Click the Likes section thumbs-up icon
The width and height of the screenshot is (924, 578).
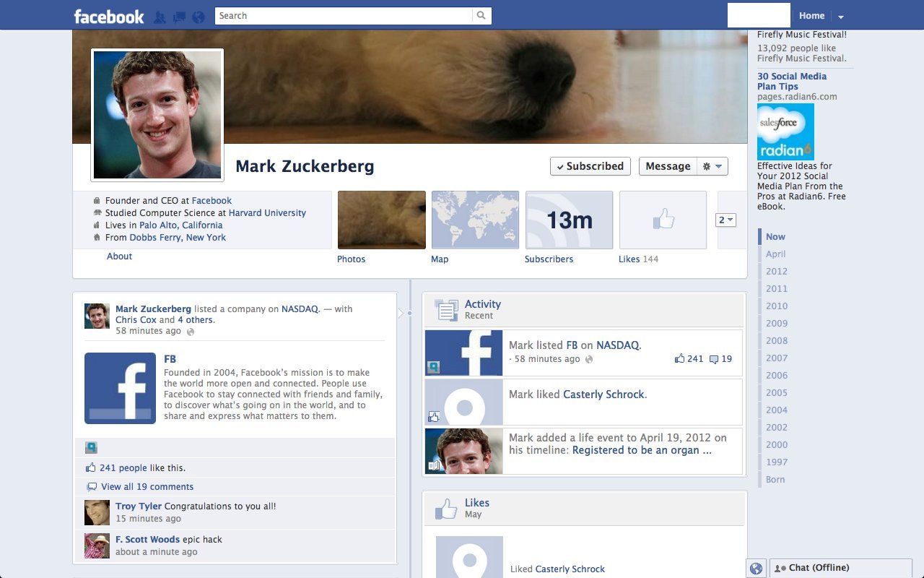click(x=446, y=509)
